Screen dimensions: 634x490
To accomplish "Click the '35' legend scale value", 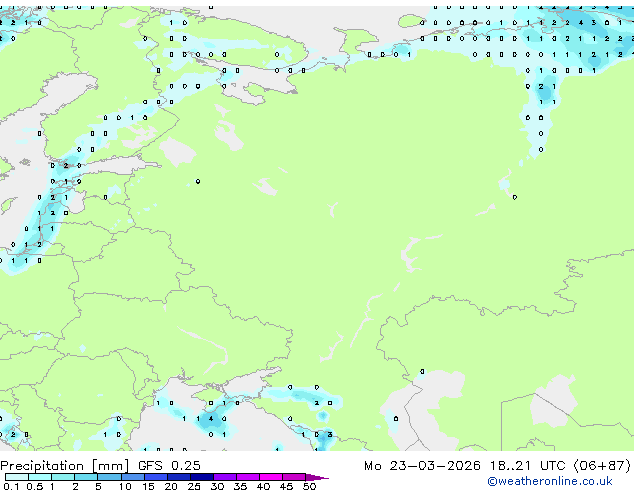I will pyautogui.click(x=241, y=486).
